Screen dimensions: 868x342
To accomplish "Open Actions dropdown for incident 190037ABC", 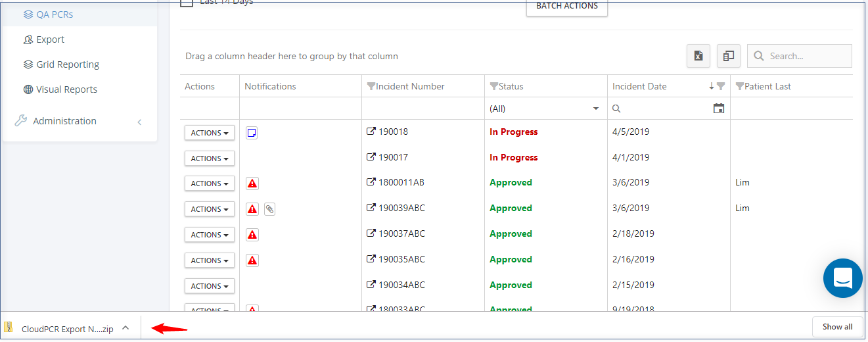I will pos(210,235).
